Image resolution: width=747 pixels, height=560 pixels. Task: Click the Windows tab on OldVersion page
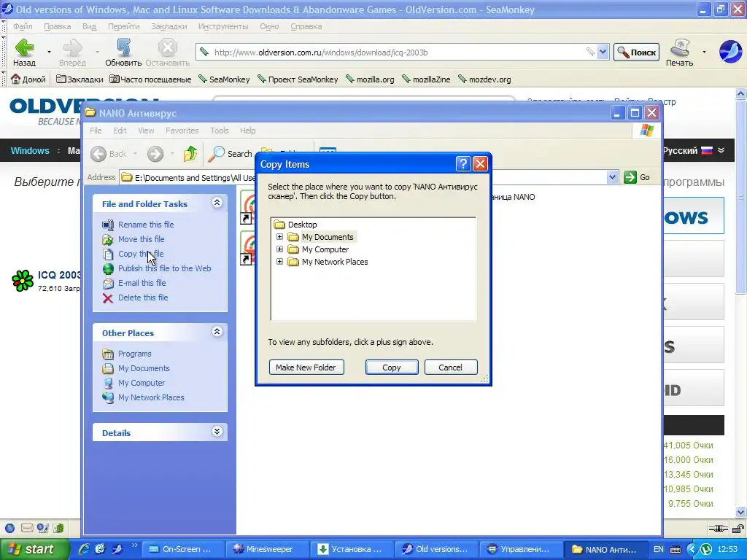pos(30,150)
